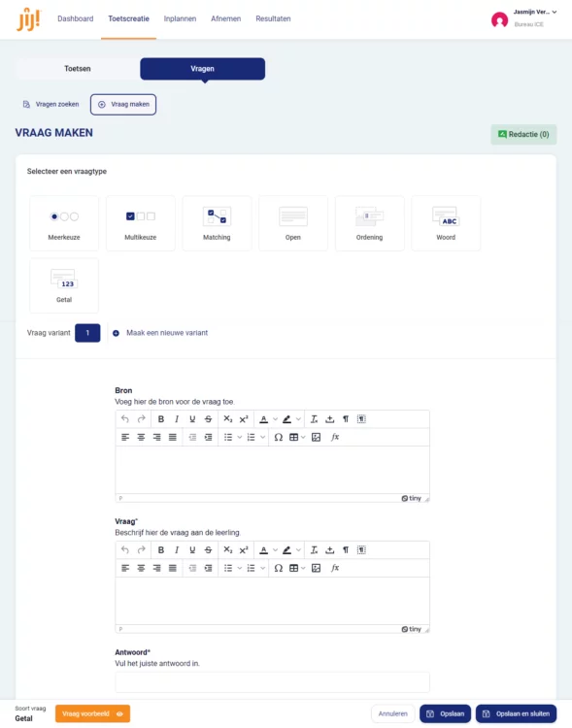Click Opslaan en sluiten button
This screenshot has height=728, width=572.
[516, 713]
